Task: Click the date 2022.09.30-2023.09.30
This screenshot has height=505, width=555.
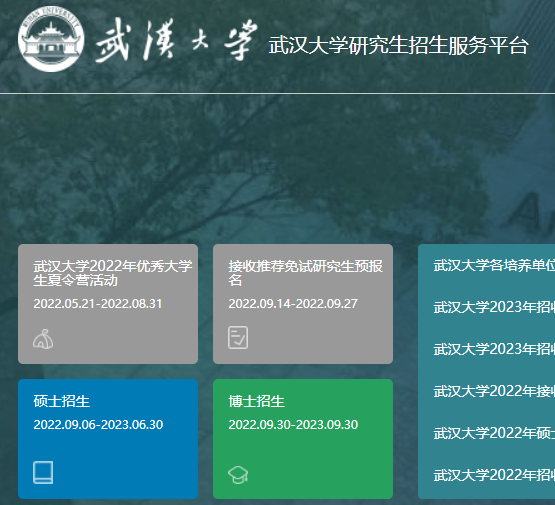Action: (293, 425)
